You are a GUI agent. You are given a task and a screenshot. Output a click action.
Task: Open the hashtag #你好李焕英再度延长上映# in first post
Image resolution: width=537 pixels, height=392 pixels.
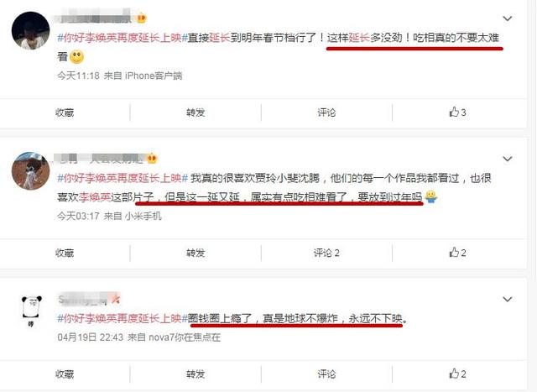point(123,37)
